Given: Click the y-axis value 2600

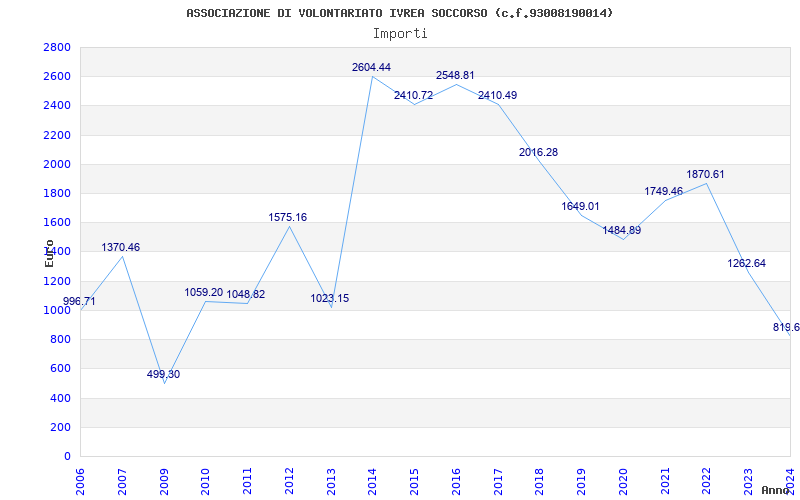Looking at the screenshot, I should click(57, 77).
